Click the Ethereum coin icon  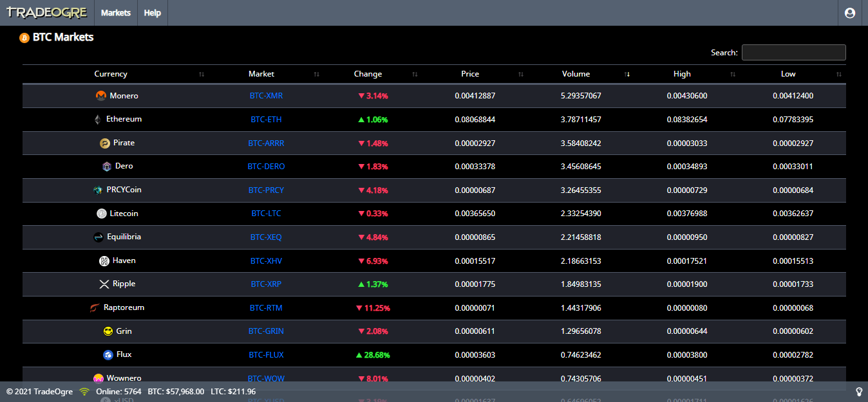[x=98, y=120]
